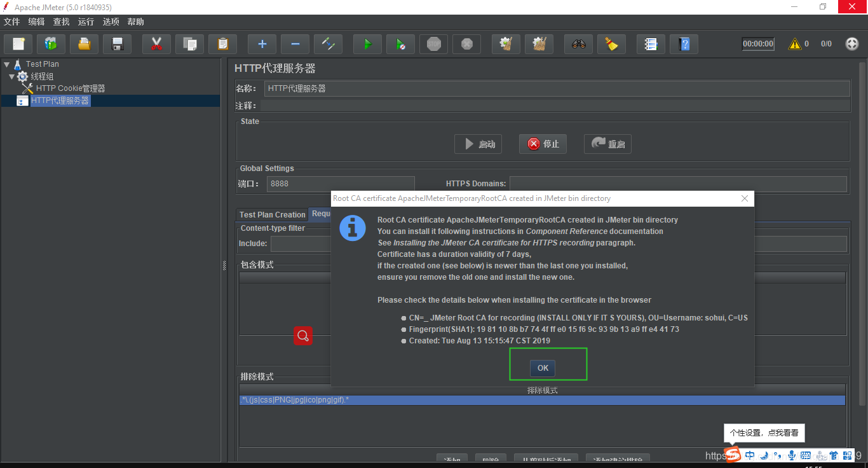This screenshot has width=868, height=468.
Task: Click the 排除模式 table column header
Action: (x=542, y=390)
